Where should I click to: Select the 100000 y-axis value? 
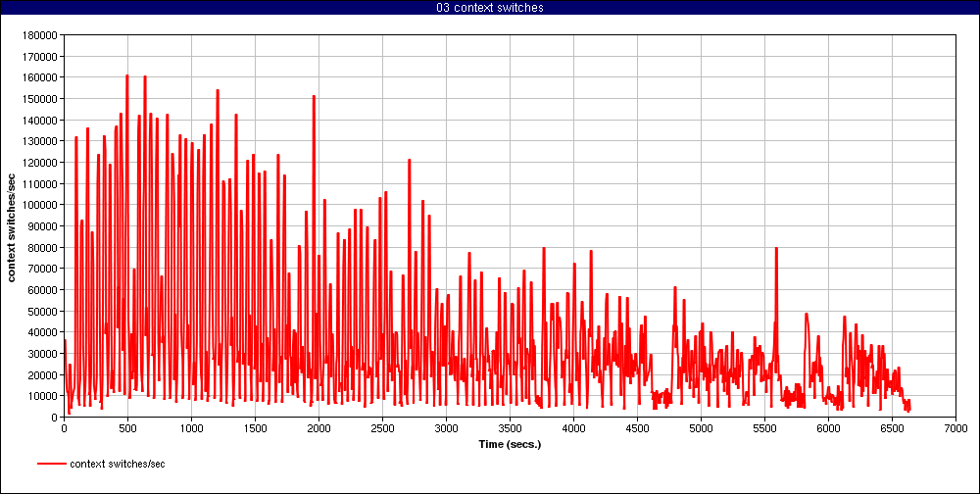click(x=39, y=205)
